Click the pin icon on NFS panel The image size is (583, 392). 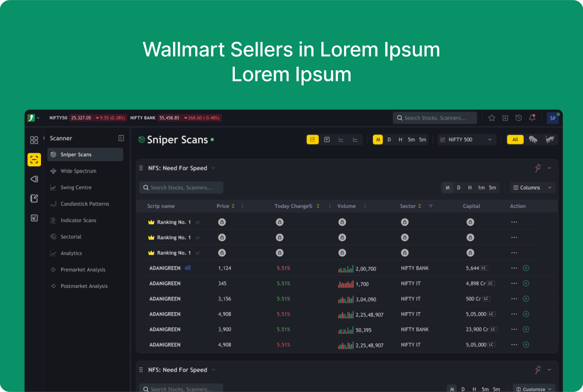pos(538,168)
